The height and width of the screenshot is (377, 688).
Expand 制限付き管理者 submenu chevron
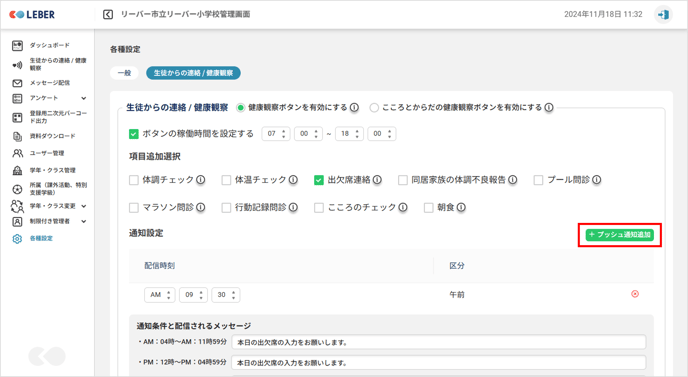click(x=84, y=222)
